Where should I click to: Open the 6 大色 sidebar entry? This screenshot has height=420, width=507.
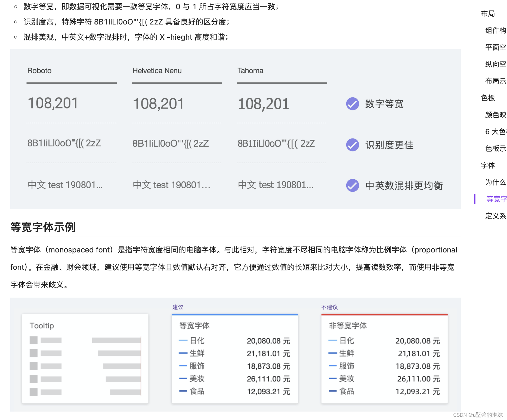coord(496,132)
